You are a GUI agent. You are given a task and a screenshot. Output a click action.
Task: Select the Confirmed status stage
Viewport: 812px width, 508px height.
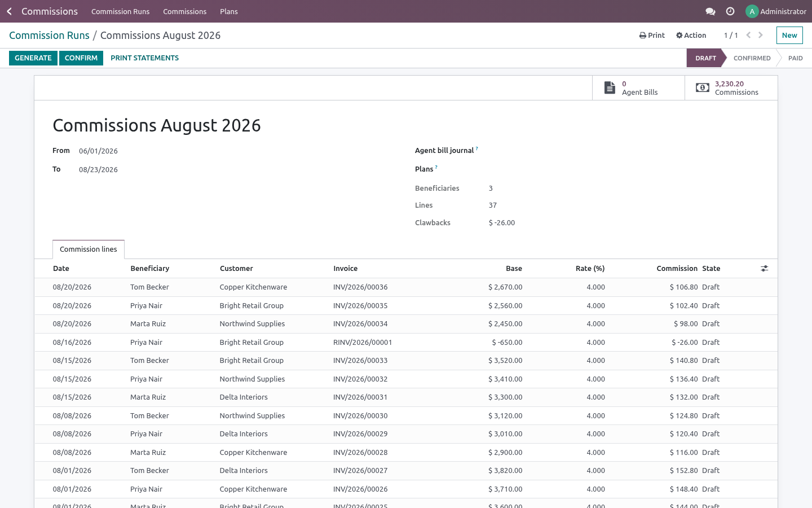pyautogui.click(x=752, y=58)
